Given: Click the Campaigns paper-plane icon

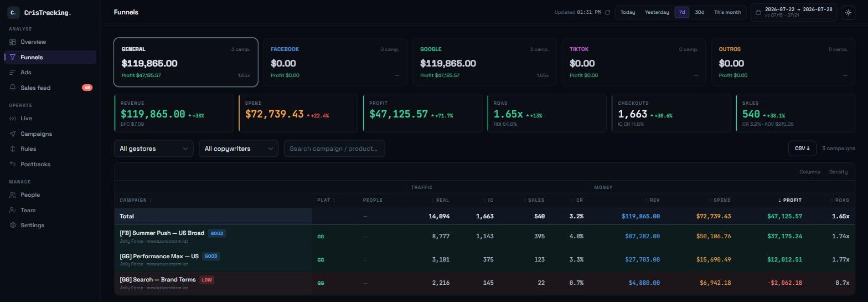Looking at the screenshot, I should pyautogui.click(x=13, y=134).
